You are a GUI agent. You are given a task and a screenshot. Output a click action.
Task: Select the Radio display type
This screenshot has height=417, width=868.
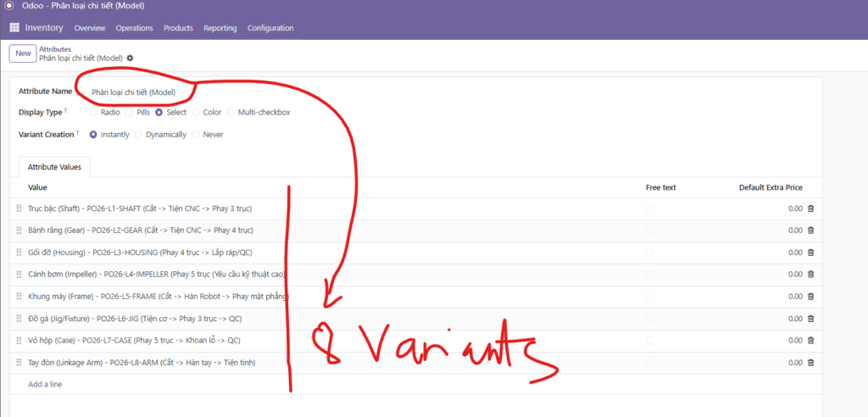pos(93,112)
